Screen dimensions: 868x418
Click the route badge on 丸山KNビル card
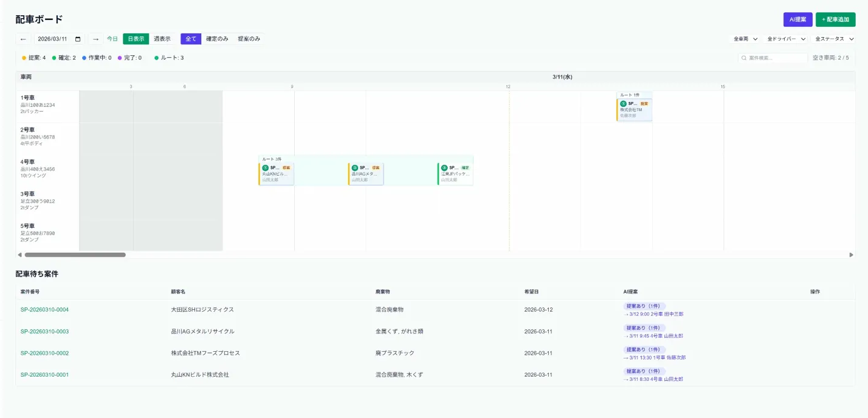point(266,168)
